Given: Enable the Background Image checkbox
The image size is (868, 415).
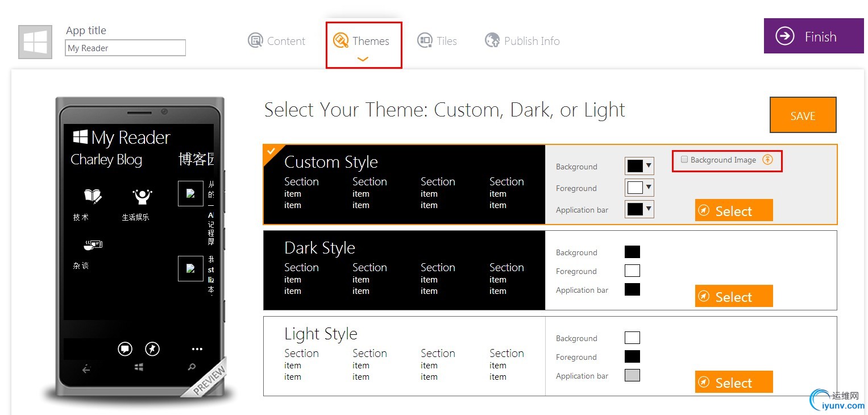Looking at the screenshot, I should coord(684,160).
